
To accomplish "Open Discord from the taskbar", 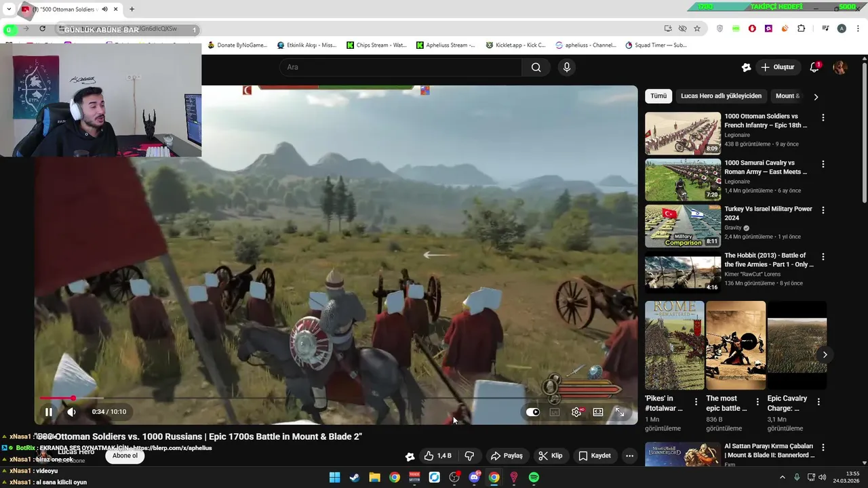I will (474, 477).
